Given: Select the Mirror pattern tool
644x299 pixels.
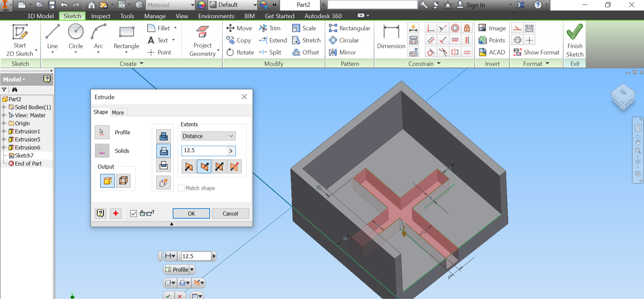Looking at the screenshot, I should point(342,52).
